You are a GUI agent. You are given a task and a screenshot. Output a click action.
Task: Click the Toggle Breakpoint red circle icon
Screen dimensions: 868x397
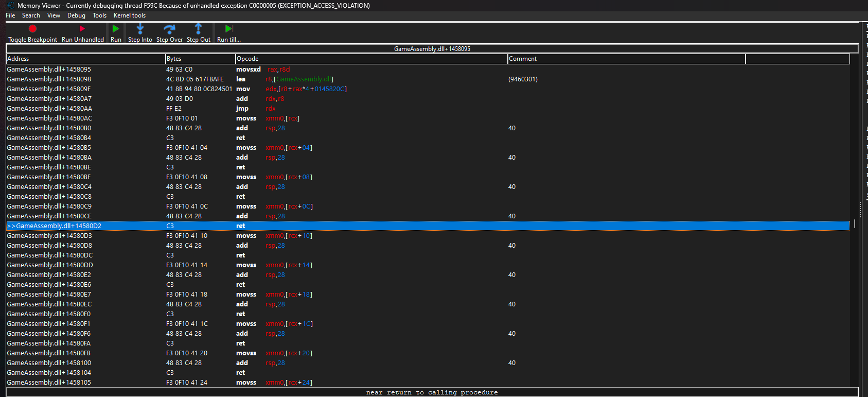click(32, 29)
